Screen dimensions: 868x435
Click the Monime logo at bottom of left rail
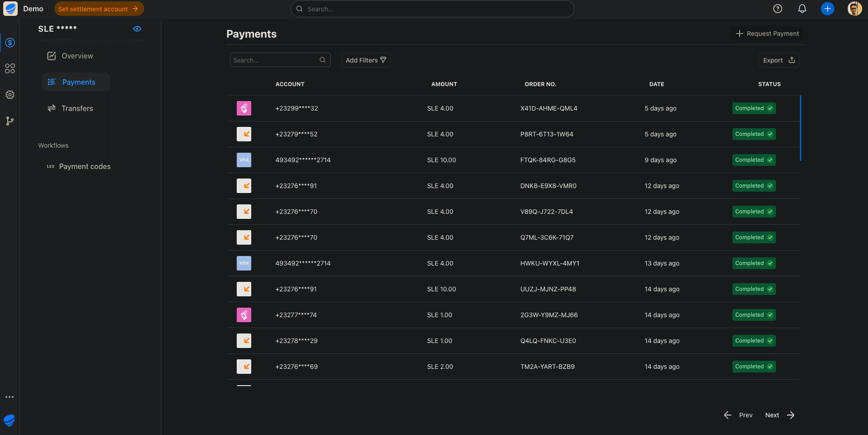tap(10, 420)
